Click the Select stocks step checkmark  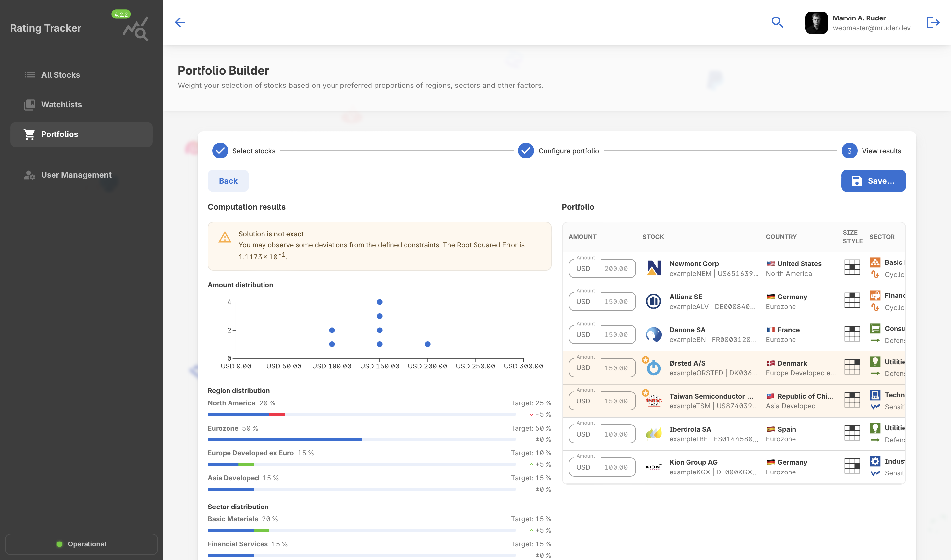click(x=220, y=151)
